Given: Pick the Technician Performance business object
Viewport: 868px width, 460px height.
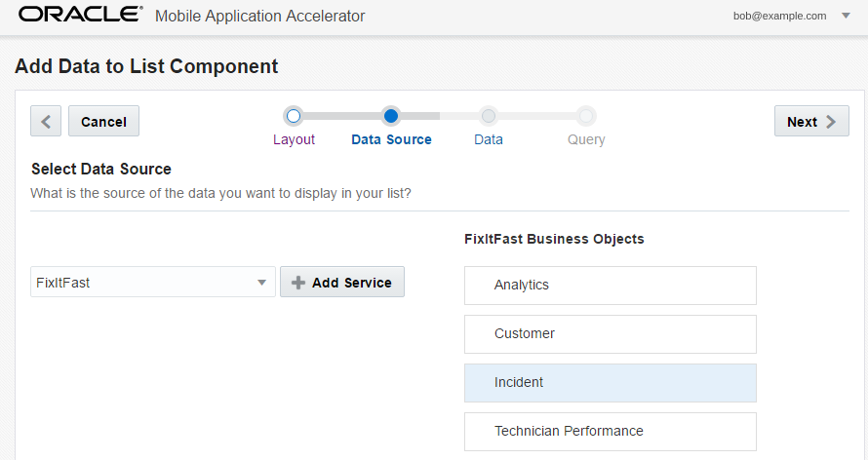Looking at the screenshot, I should pyautogui.click(x=611, y=431).
